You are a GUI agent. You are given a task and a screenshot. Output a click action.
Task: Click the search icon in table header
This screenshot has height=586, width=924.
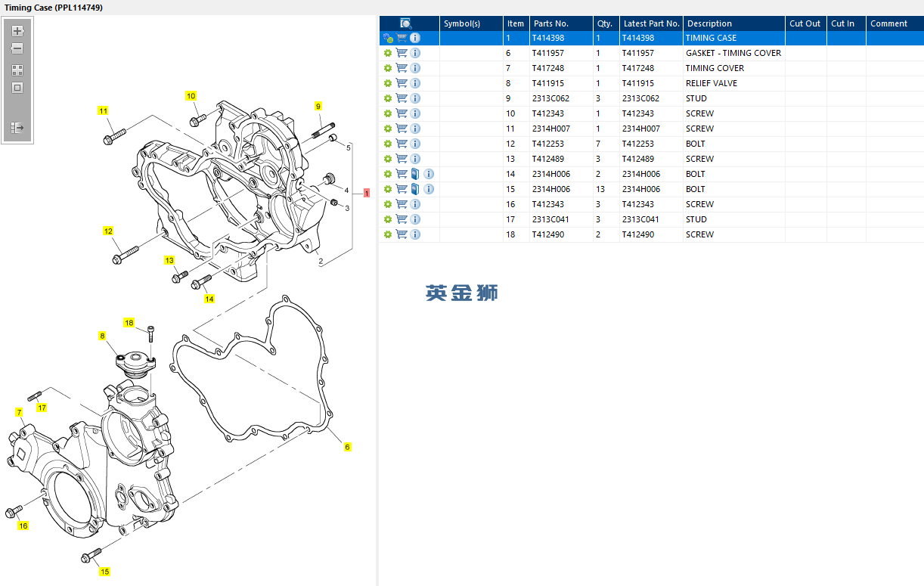(x=406, y=23)
